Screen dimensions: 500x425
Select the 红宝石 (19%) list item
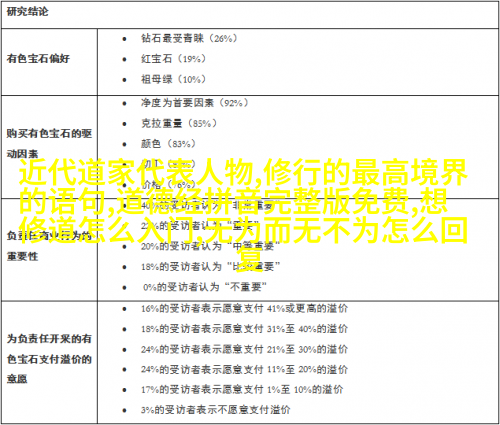point(173,59)
